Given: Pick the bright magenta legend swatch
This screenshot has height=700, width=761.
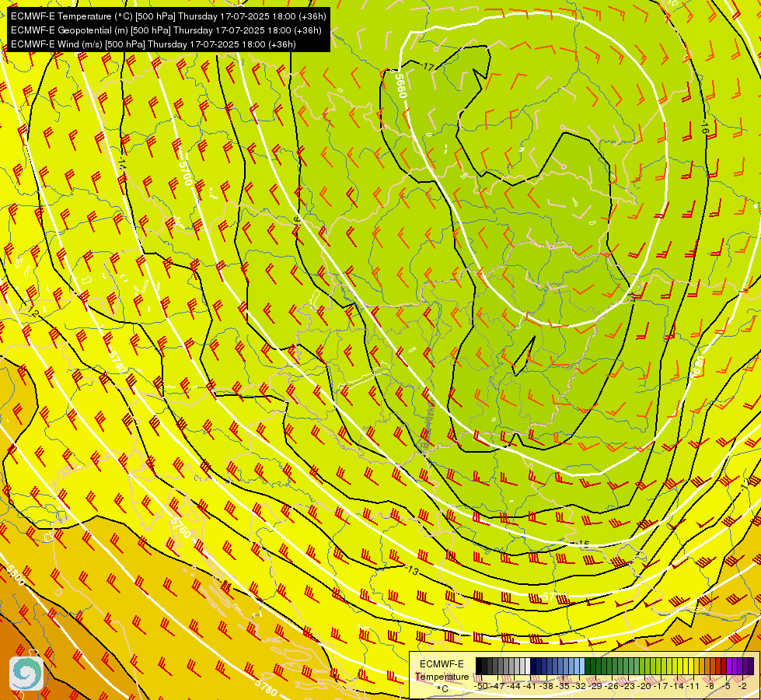Looking at the screenshot, I should point(729,666).
